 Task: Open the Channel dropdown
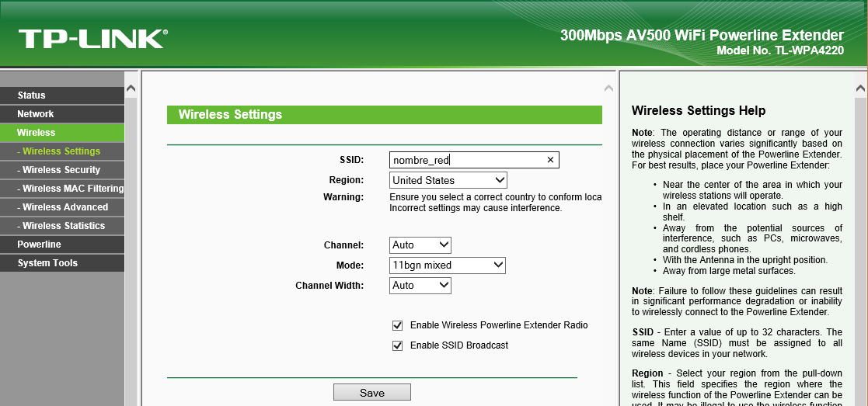click(420, 245)
